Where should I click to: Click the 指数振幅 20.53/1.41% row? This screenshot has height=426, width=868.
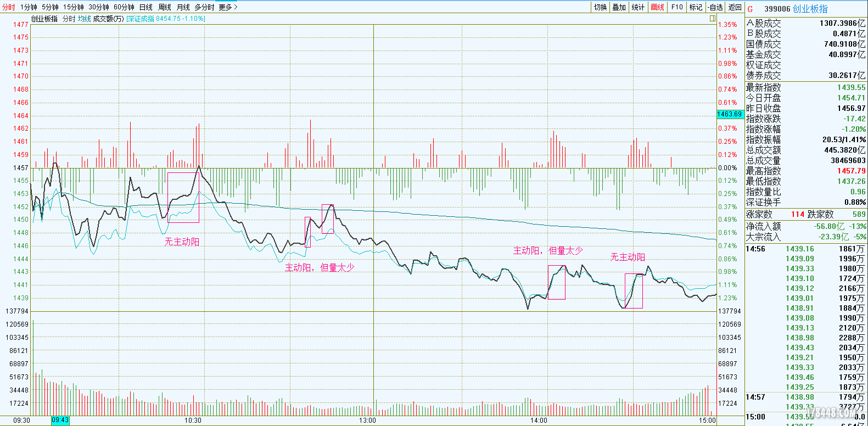[806, 139]
